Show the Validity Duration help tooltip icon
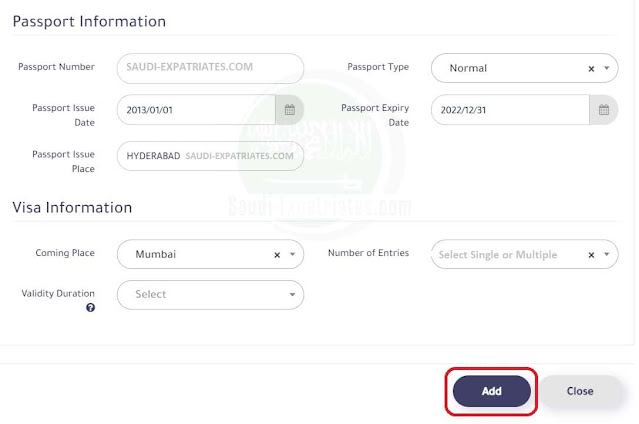The width and height of the screenshot is (639, 424). coord(90,308)
